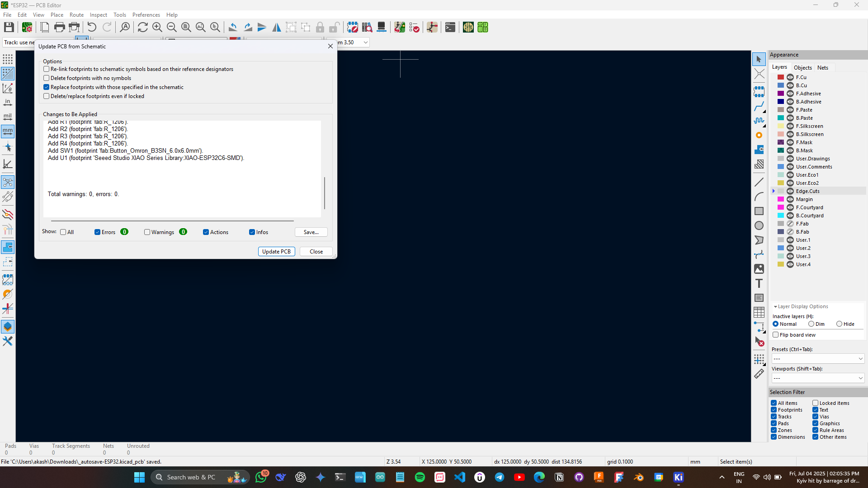
Task: Open the Route menu
Action: [x=76, y=15]
